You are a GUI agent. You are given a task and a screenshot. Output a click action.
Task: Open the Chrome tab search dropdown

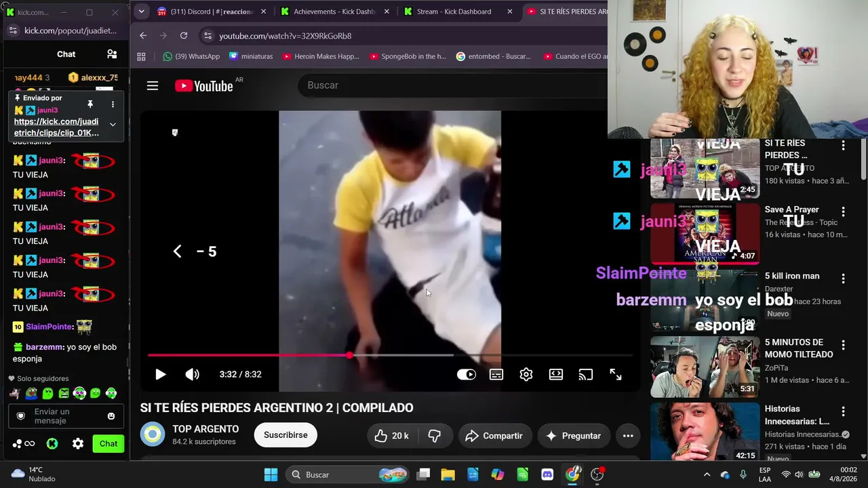point(141,12)
